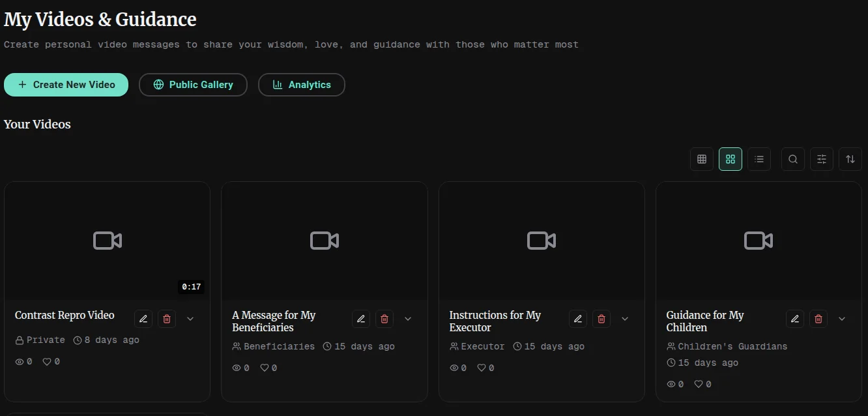This screenshot has height=416, width=868.
Task: Expand Instructions for My Executor details
Action: (x=625, y=319)
